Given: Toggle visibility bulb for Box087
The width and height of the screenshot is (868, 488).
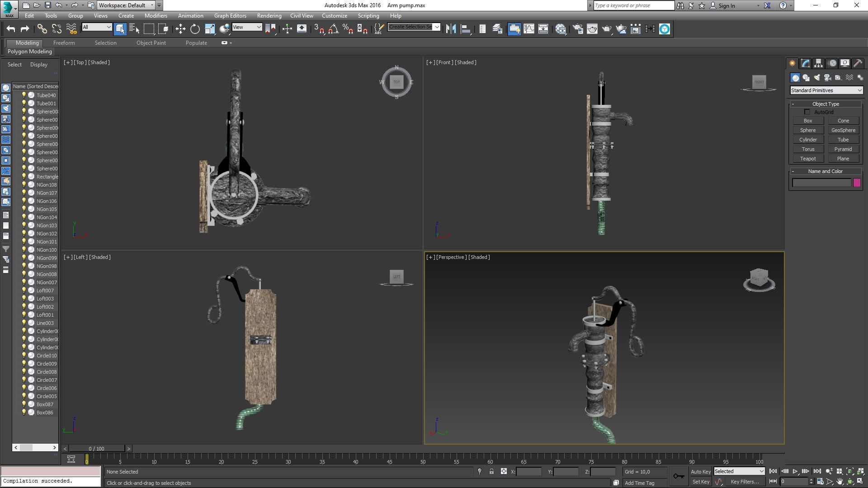Looking at the screenshot, I should (x=24, y=404).
